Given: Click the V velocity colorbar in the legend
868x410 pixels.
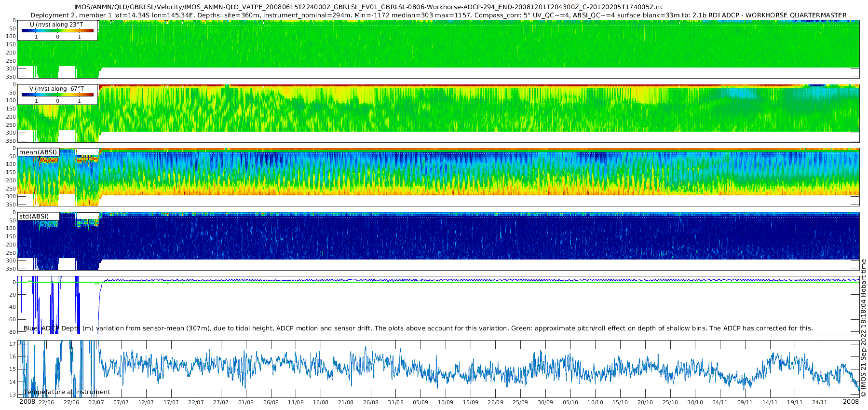Looking at the screenshot, I should point(57,95).
